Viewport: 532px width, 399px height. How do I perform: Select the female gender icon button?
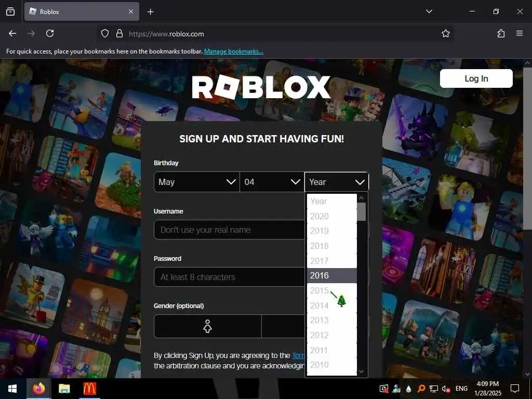click(208, 326)
